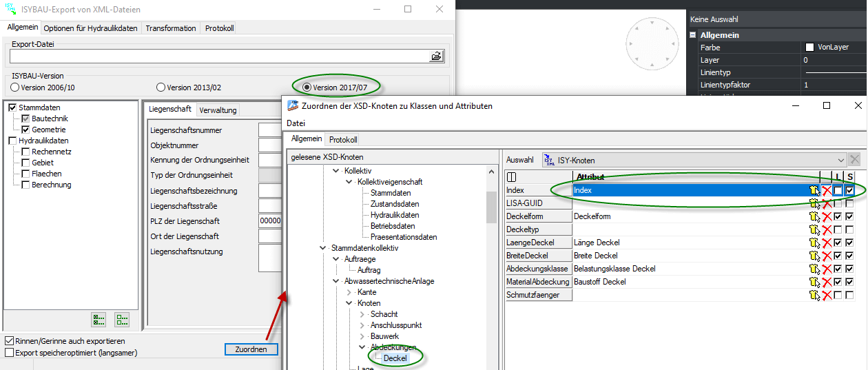Uncheck Rinnen/Gerinne auch exportieren
Screen dimensions: 868x370
[9, 341]
